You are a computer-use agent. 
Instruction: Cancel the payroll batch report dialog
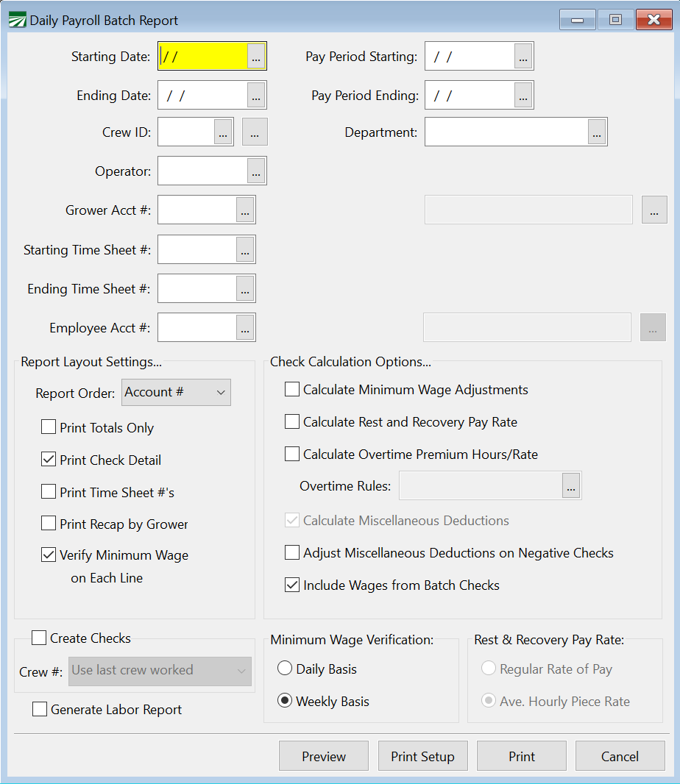pos(620,756)
